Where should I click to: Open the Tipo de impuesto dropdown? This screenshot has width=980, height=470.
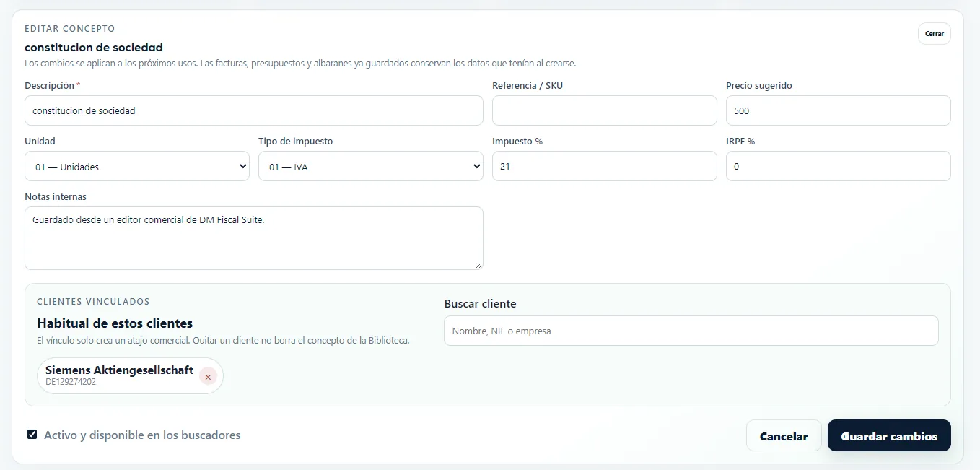tap(371, 166)
